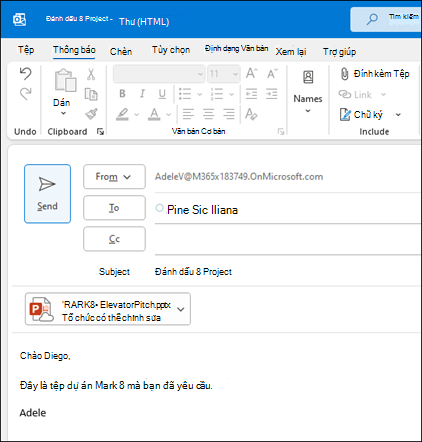Toggle Underline formatting
422x442 pixels.
[x=162, y=94]
